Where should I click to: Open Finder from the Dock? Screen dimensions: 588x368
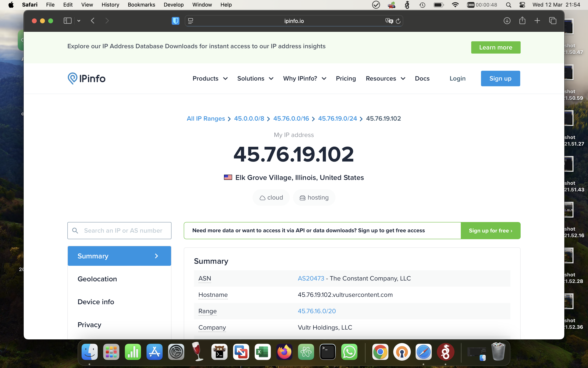89,352
